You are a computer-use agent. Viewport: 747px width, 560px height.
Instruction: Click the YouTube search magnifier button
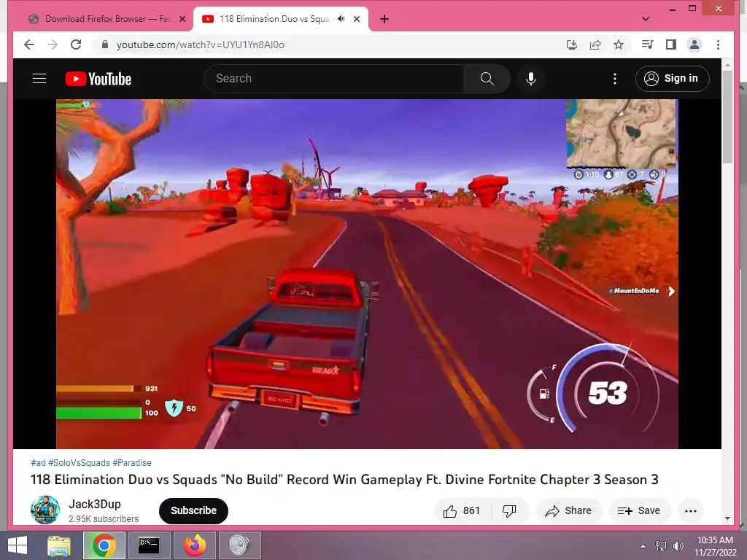coord(487,79)
